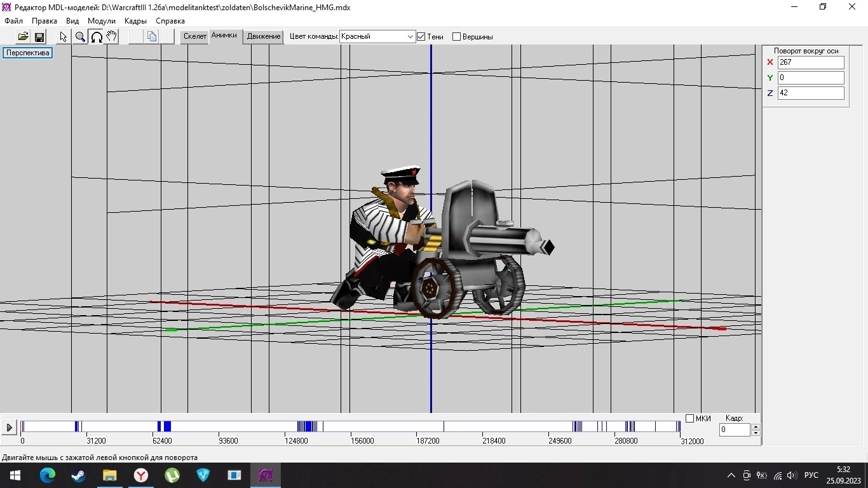Click timeline ruler at 62400

tap(162, 441)
